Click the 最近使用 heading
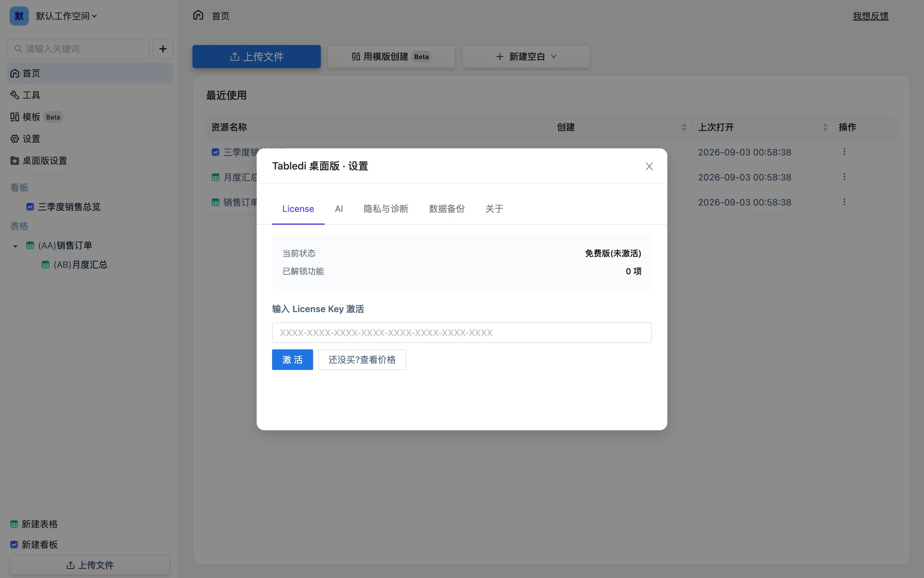The height and width of the screenshot is (578, 924). pos(227,95)
